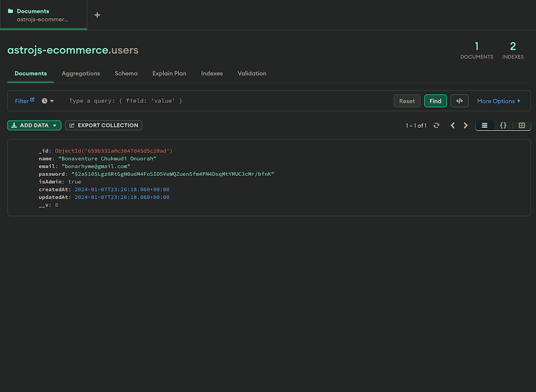Click the name value "Bonaventure Chukwudi Onuorah"
The height and width of the screenshot is (392, 536).
[107, 159]
